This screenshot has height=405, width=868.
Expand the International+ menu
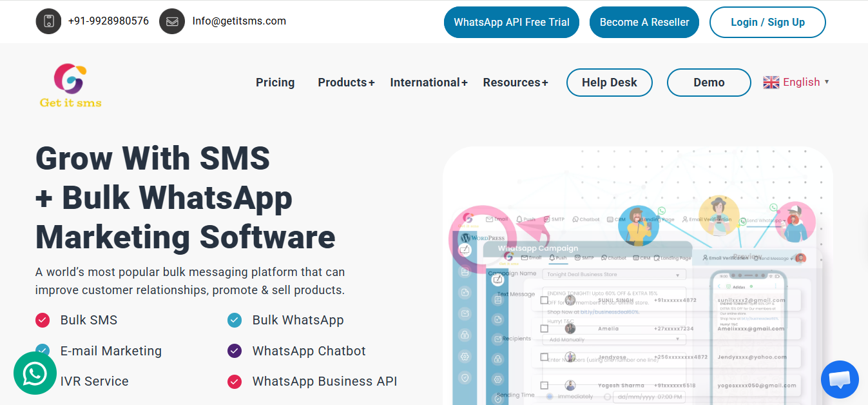pyautogui.click(x=429, y=83)
